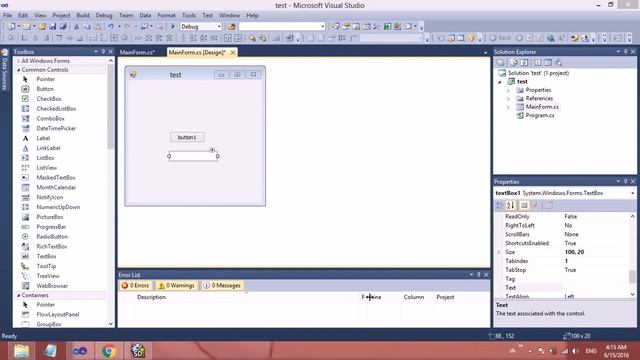
Task: Toggle the 0 Errors filter
Action: (x=135, y=285)
